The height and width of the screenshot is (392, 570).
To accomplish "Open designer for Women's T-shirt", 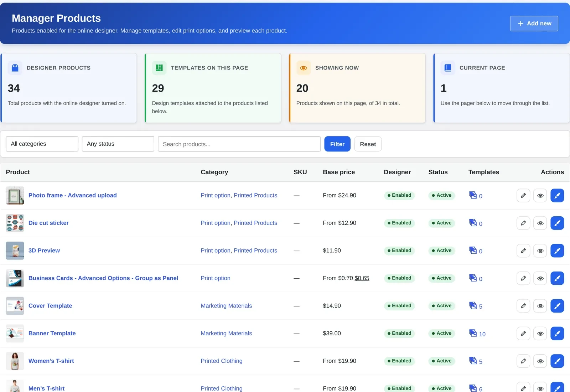I will click(x=557, y=361).
